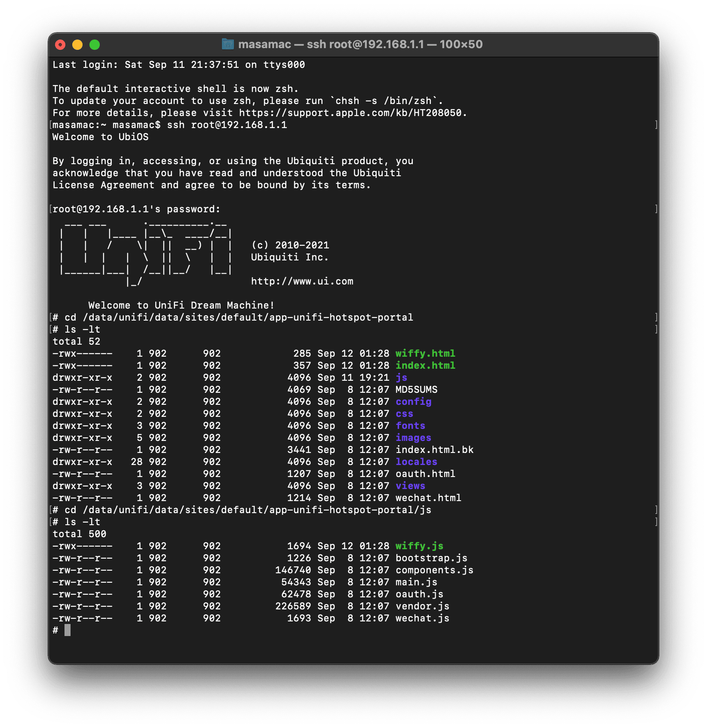Click the 'cd' command ending in hotspot-portal/js

click(248, 510)
